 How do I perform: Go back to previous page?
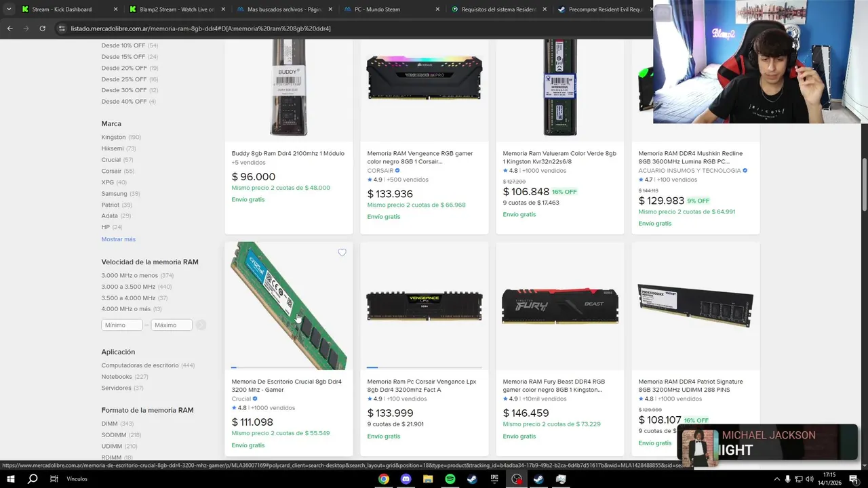click(9, 28)
